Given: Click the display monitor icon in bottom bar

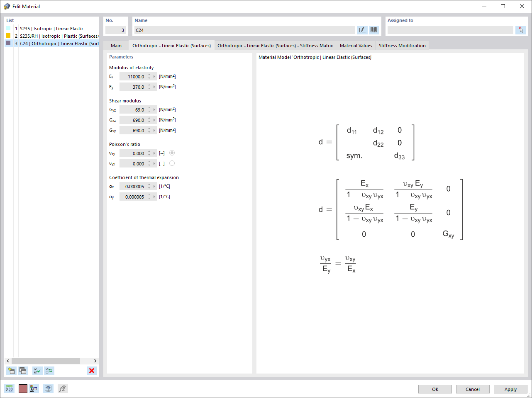Looking at the screenshot, I should (49, 388).
